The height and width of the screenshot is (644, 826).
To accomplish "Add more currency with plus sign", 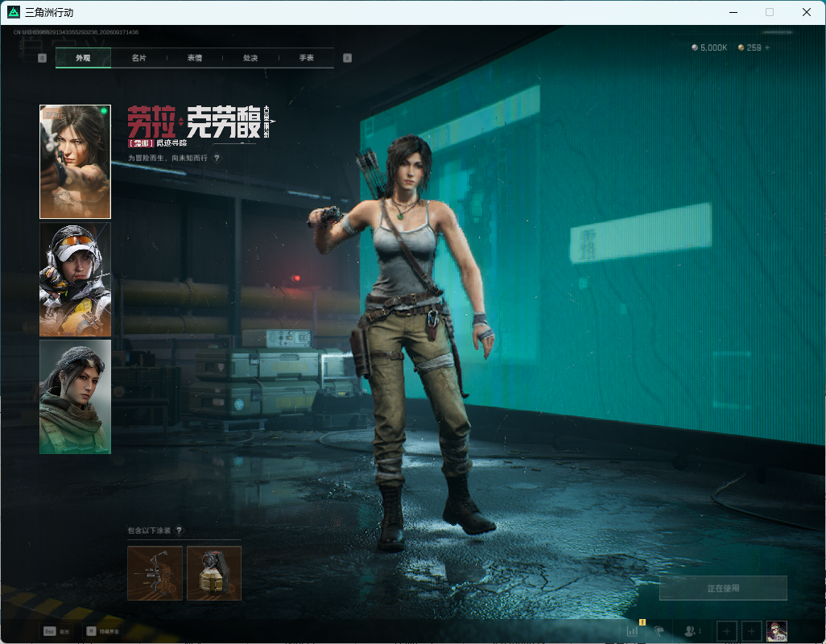I will pos(767,47).
